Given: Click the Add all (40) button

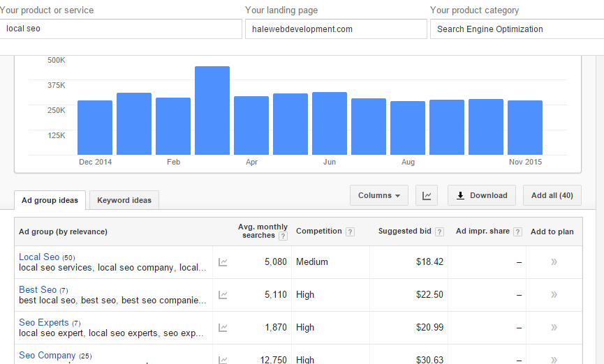Looking at the screenshot, I should [x=552, y=196].
